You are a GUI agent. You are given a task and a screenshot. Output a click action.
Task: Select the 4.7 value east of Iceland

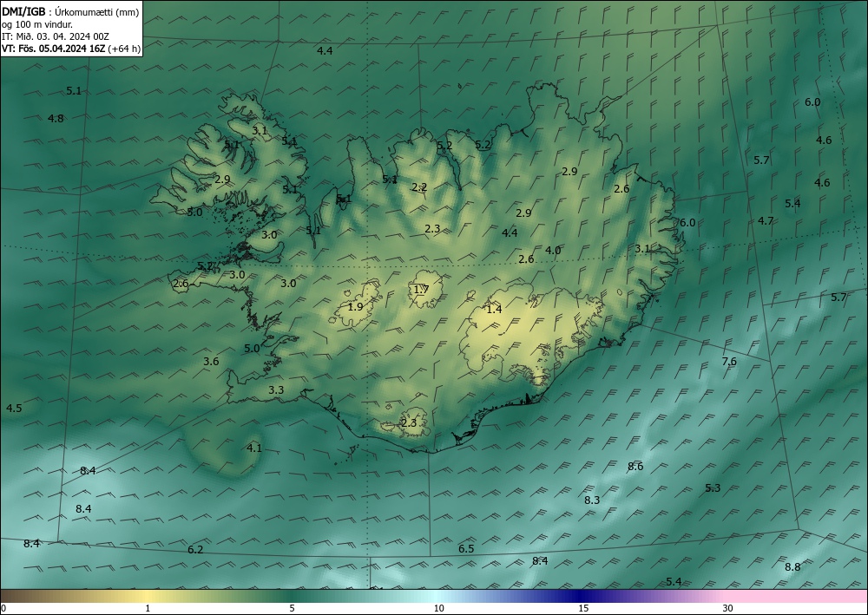coord(766,221)
